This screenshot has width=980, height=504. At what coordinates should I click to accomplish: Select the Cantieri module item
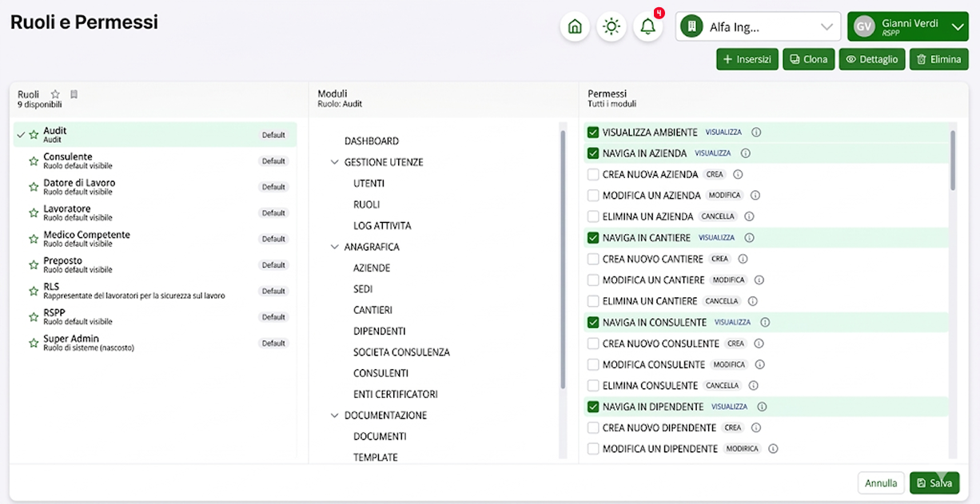[x=372, y=310]
